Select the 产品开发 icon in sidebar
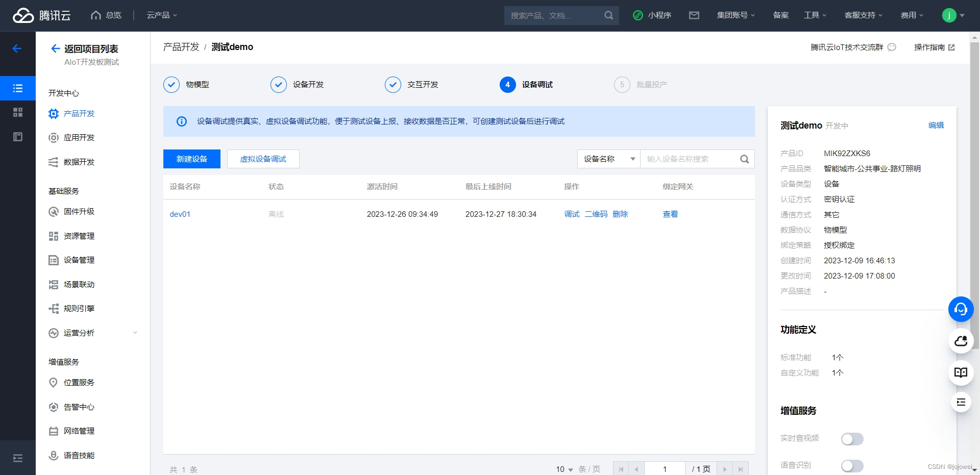Screen dimensions: 980x475 tap(54, 114)
